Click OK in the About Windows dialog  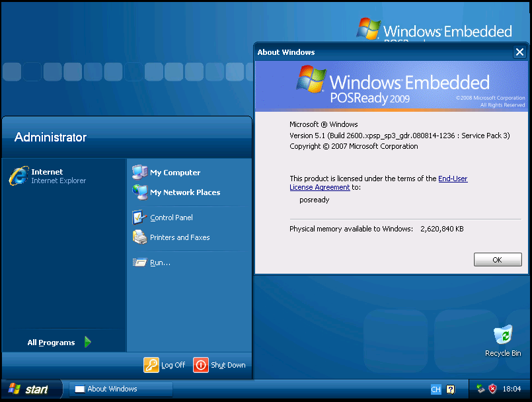point(498,260)
